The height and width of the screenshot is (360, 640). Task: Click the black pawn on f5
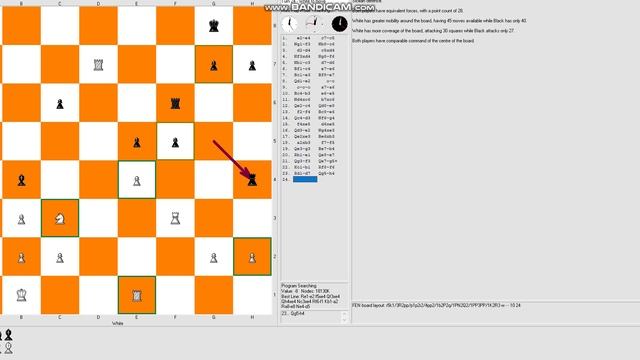pyautogui.click(x=175, y=142)
